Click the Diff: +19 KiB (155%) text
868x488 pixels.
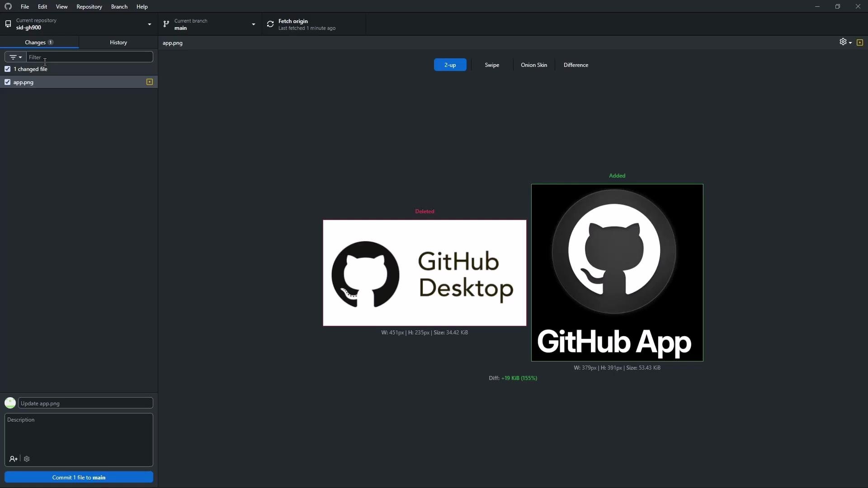513,378
